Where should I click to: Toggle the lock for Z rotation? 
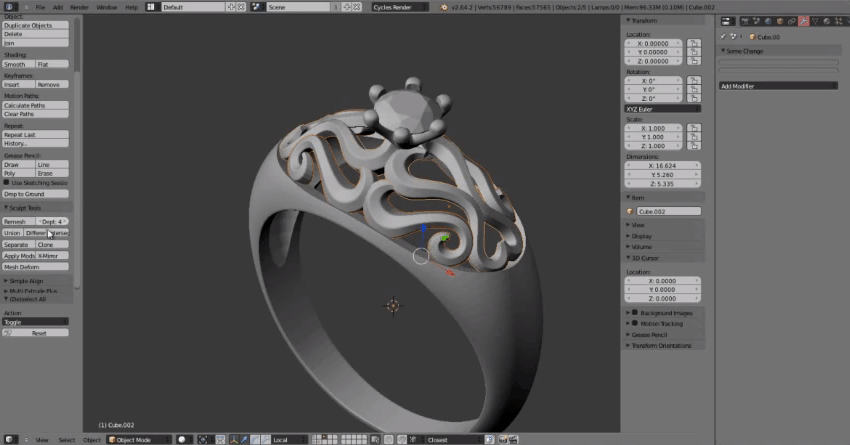(x=692, y=98)
